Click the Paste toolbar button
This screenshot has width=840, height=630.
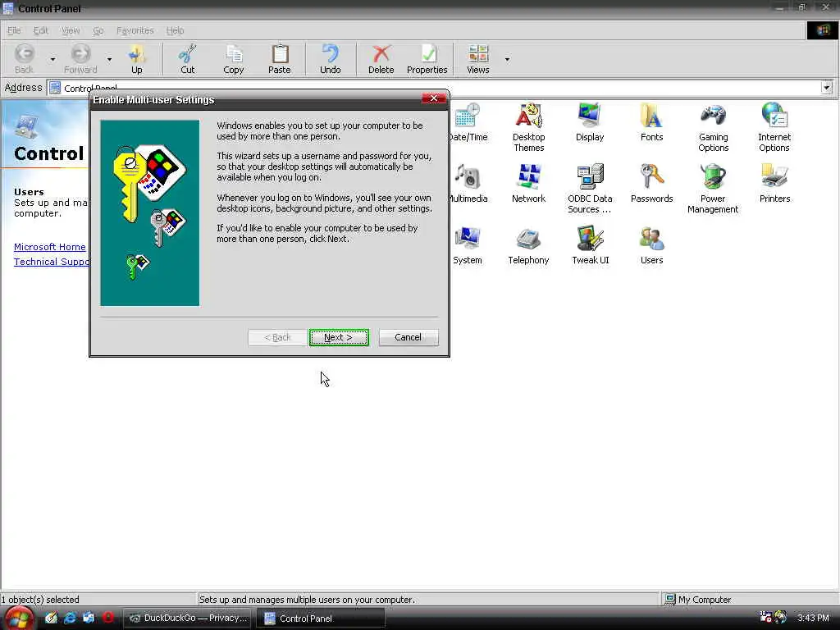pos(279,59)
